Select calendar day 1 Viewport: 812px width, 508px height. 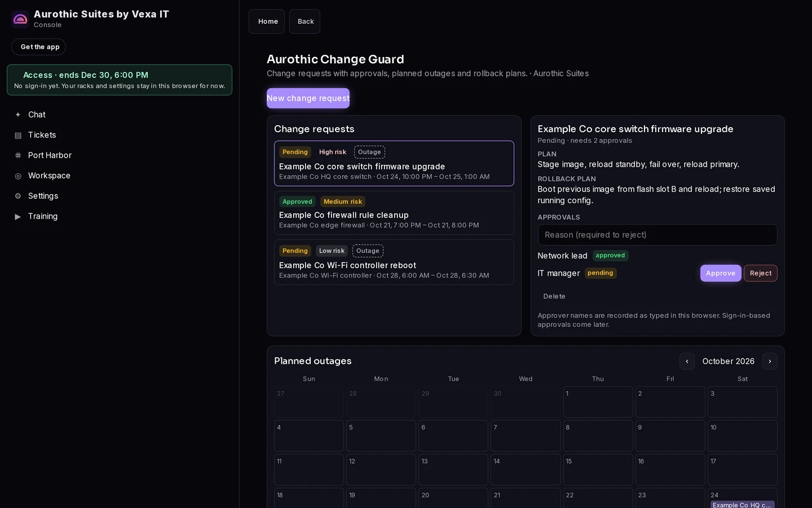(598, 402)
